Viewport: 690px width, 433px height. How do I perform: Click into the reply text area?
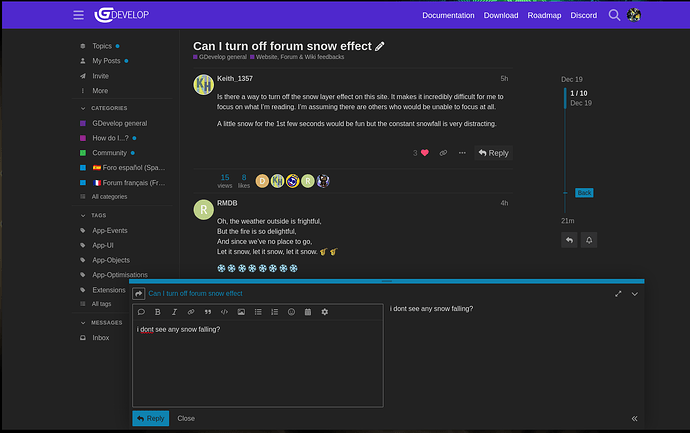point(258,363)
